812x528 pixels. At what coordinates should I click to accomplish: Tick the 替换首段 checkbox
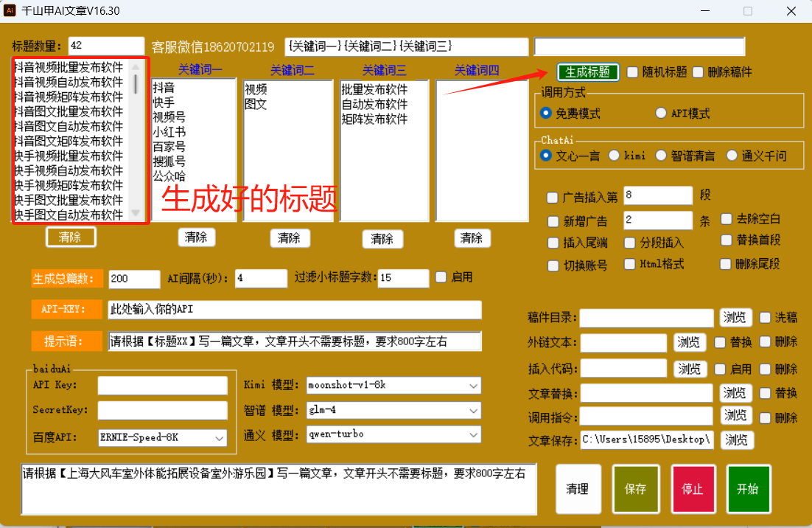click(726, 240)
